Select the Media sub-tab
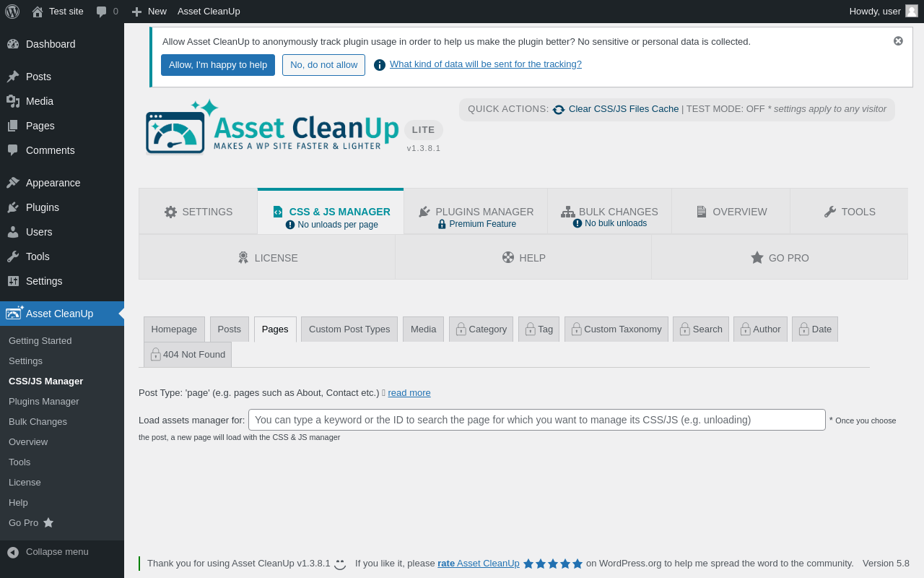 point(423,329)
